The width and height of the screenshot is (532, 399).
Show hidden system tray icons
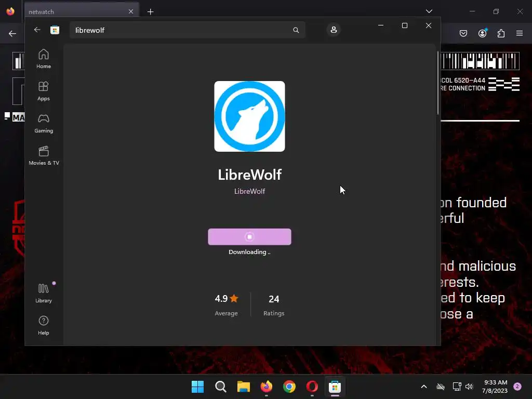[x=424, y=387]
